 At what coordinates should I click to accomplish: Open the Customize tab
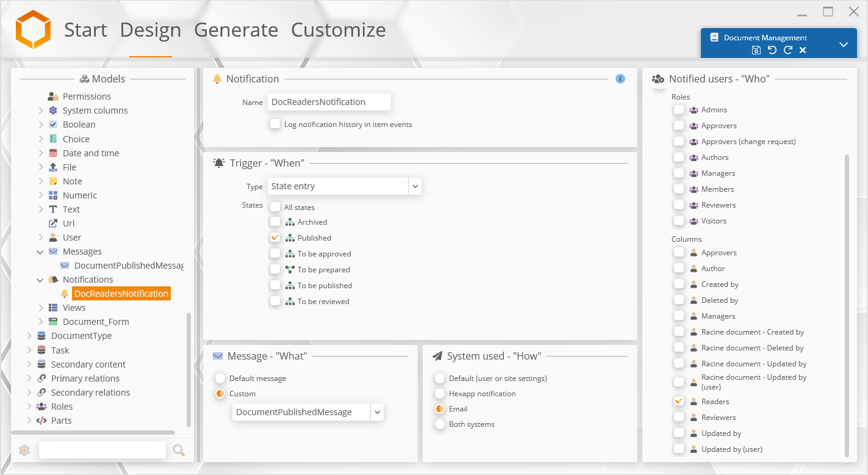pyautogui.click(x=338, y=29)
